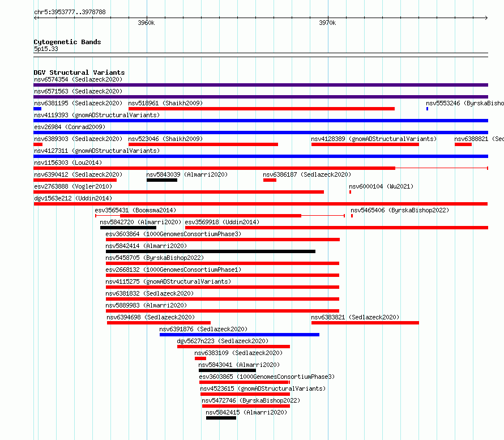The height and width of the screenshot is (440, 504).
Task: Click the blue bar under nsv6391876
Action: click(x=240, y=335)
